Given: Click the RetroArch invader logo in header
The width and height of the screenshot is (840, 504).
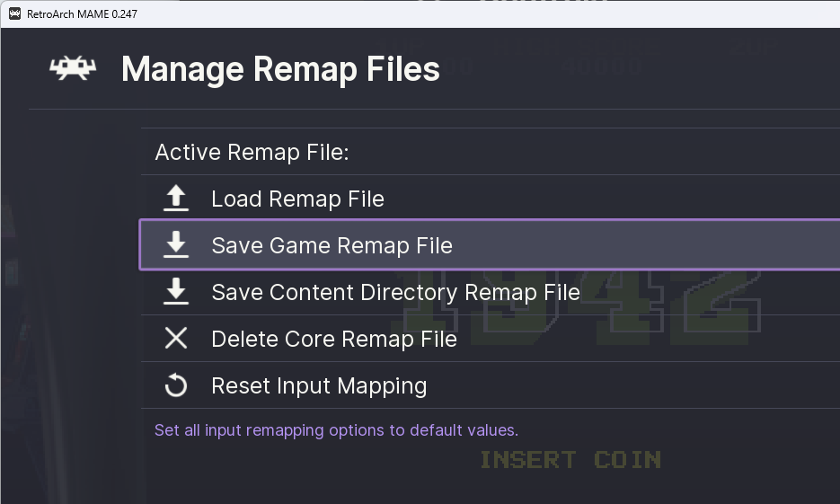Looking at the screenshot, I should click(x=73, y=69).
